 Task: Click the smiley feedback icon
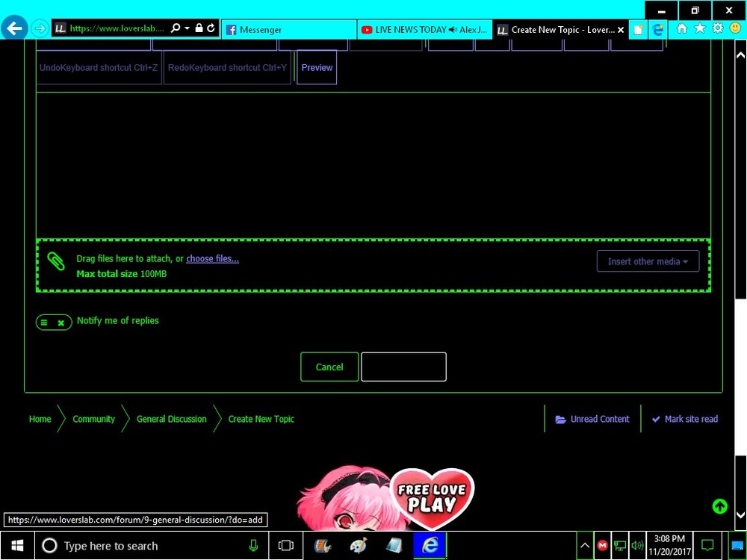pos(736,28)
